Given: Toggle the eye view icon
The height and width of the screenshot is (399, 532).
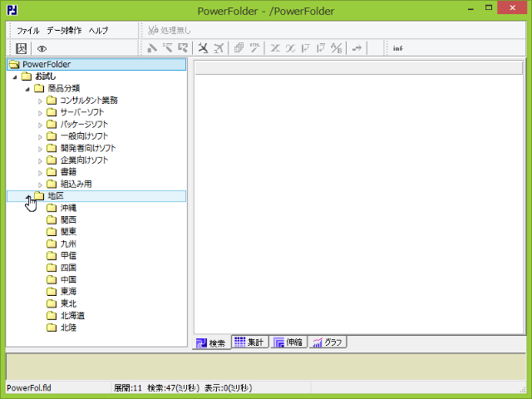Looking at the screenshot, I should point(42,48).
